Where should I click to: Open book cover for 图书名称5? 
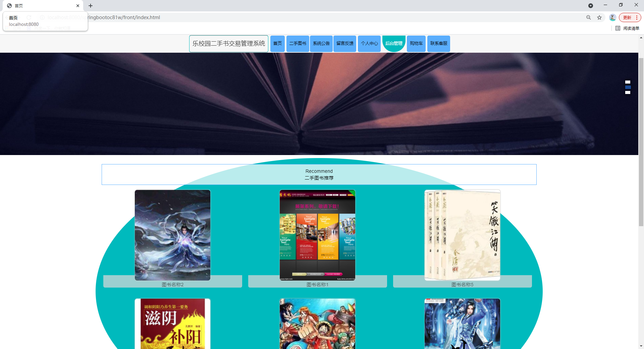click(463, 235)
